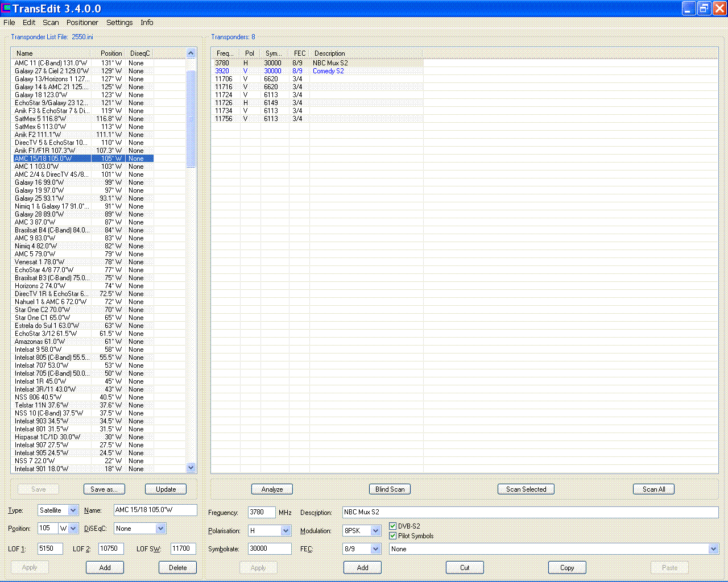Image resolution: width=728 pixels, height=582 pixels.
Task: Click the Frequency input field
Action: (x=262, y=513)
